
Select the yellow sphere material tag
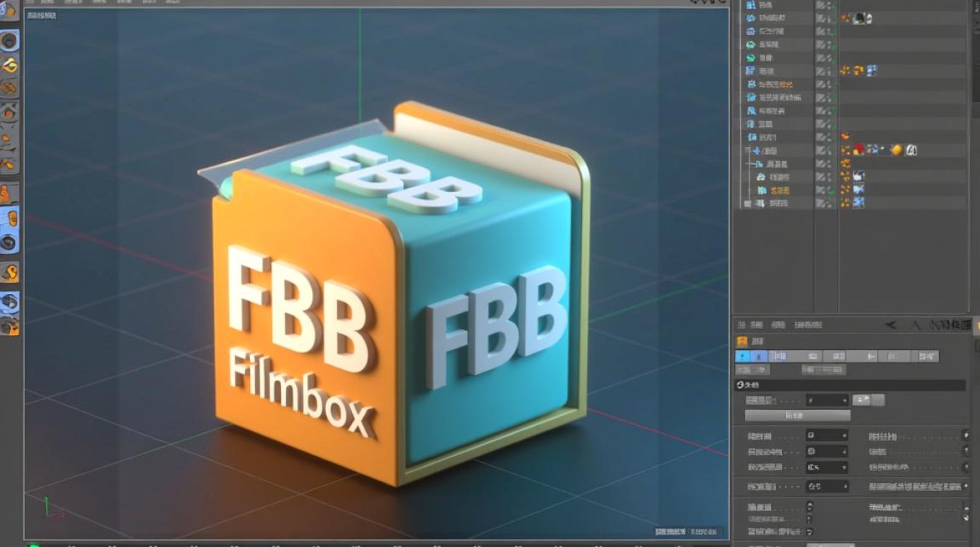(x=897, y=150)
